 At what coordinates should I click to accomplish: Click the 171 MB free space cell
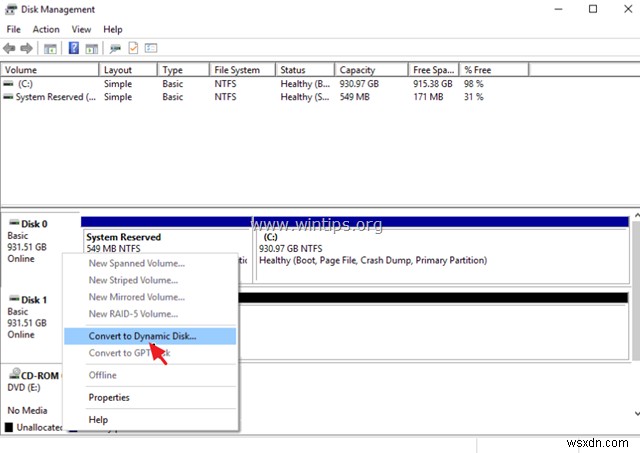[428, 97]
